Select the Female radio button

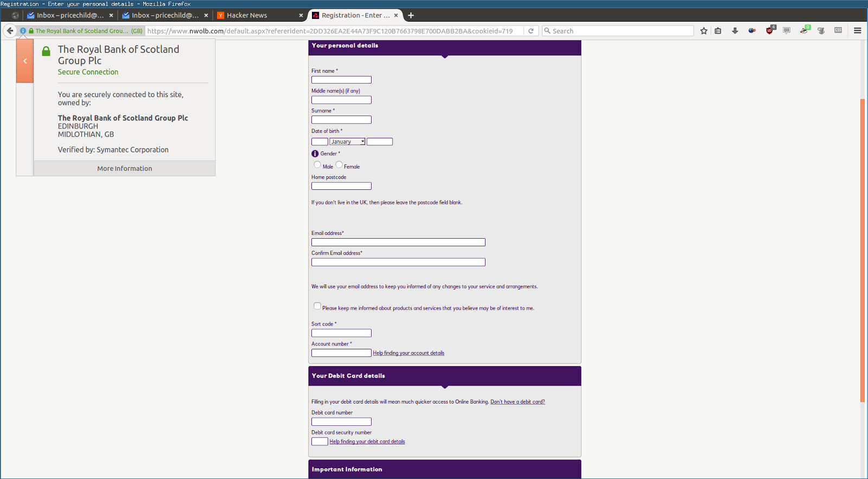(339, 164)
